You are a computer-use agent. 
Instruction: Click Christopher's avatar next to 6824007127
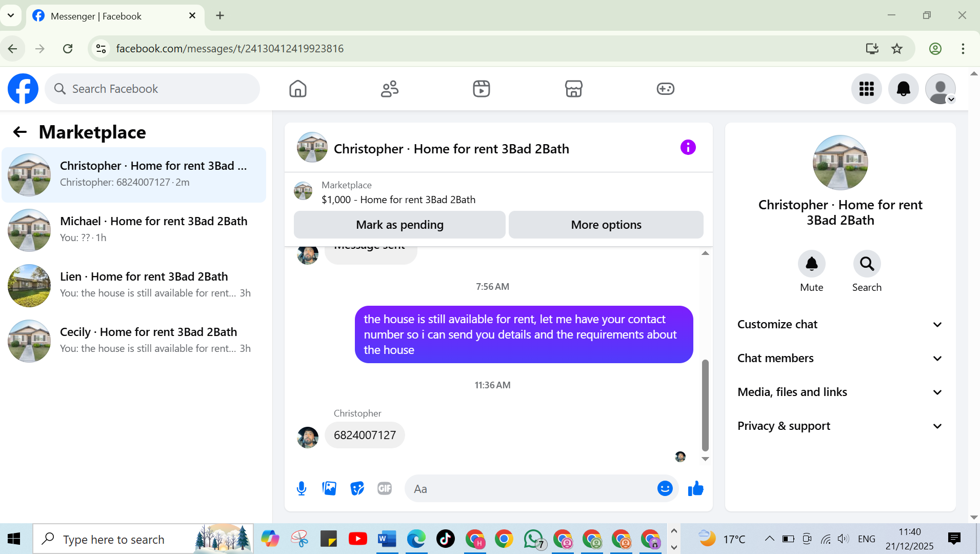pos(308,438)
